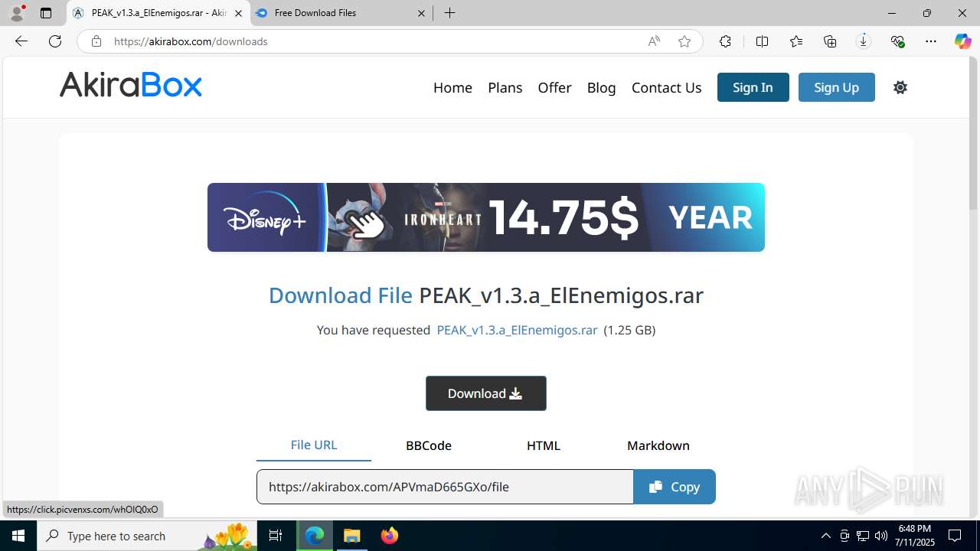
Task: Select the Markdown tab
Action: pyautogui.click(x=658, y=445)
